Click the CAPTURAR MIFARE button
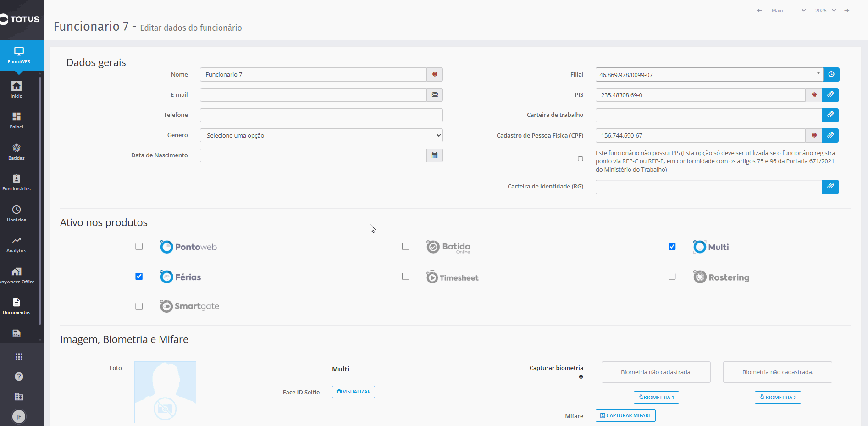The height and width of the screenshot is (426, 868). (625, 415)
